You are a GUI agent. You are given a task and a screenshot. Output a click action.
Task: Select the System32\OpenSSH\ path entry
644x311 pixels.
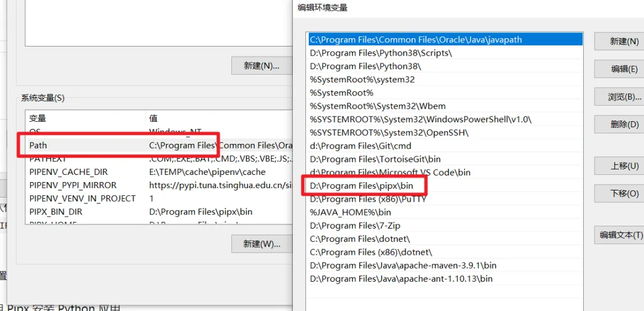coord(445,133)
